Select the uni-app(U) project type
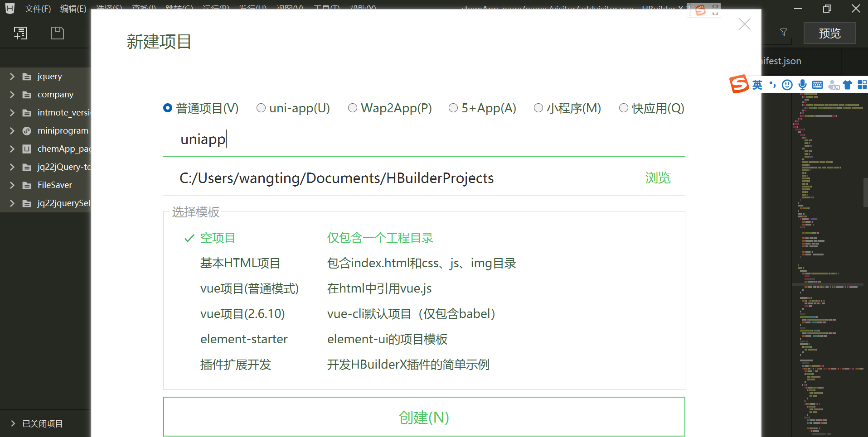The height and width of the screenshot is (437, 868). 261,108
